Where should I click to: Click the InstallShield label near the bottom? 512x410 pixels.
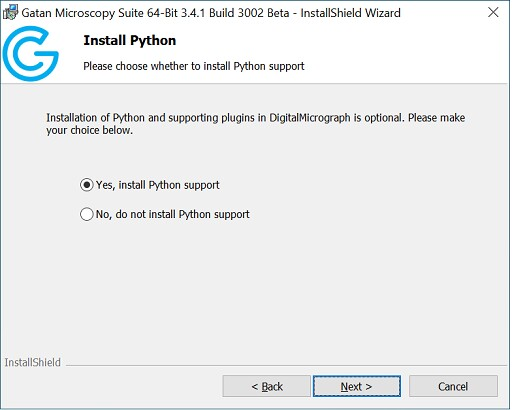[x=33, y=362]
